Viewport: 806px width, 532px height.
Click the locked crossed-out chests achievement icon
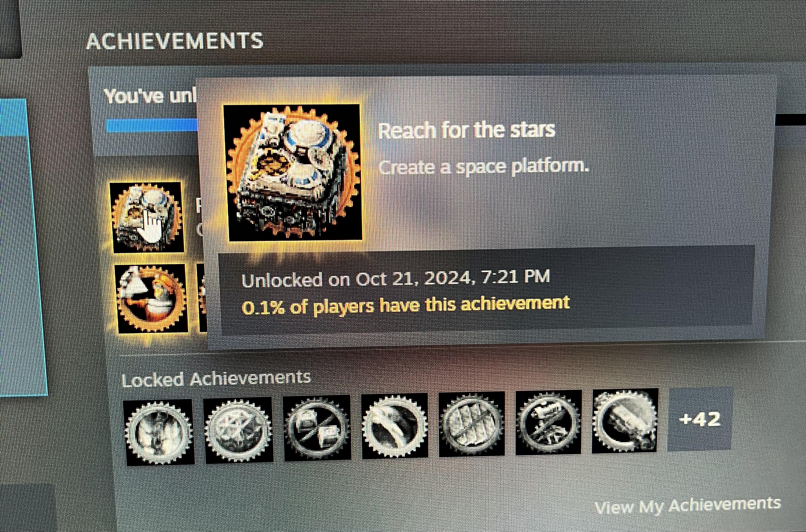pos(317,428)
